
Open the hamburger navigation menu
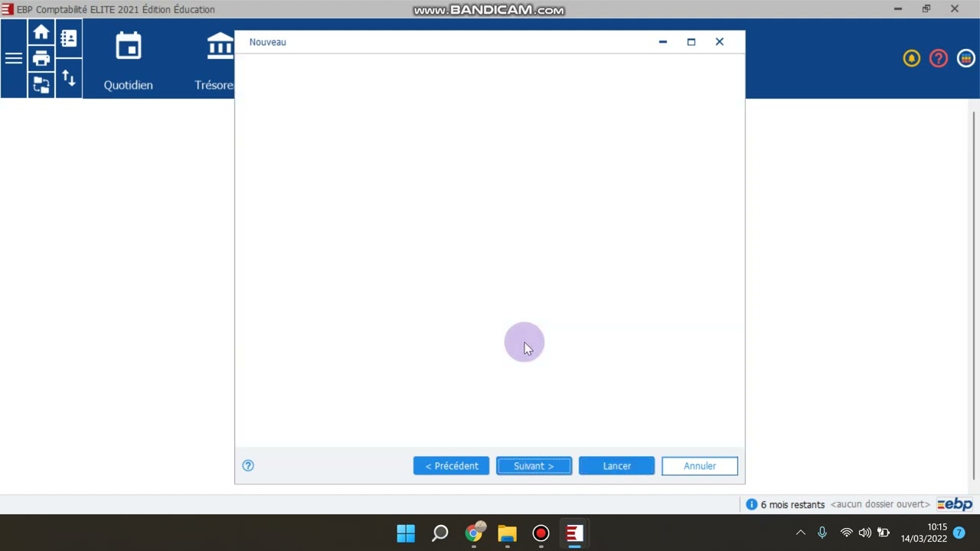click(14, 59)
